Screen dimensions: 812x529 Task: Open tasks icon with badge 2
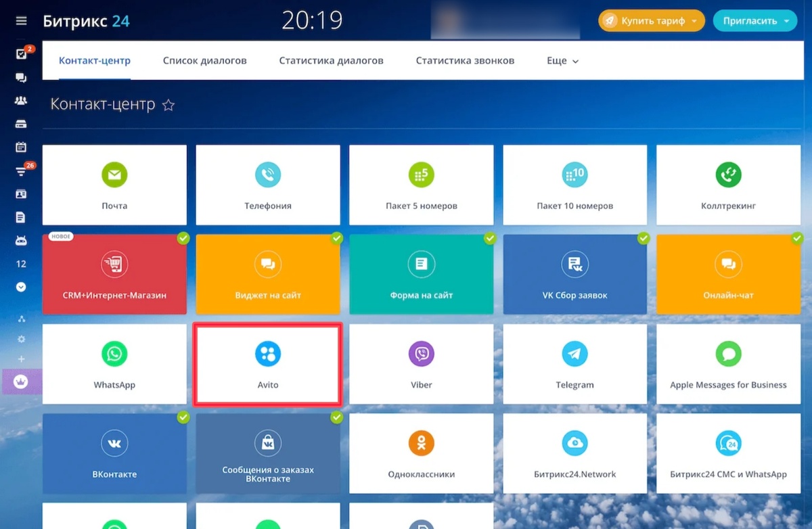[x=21, y=55]
